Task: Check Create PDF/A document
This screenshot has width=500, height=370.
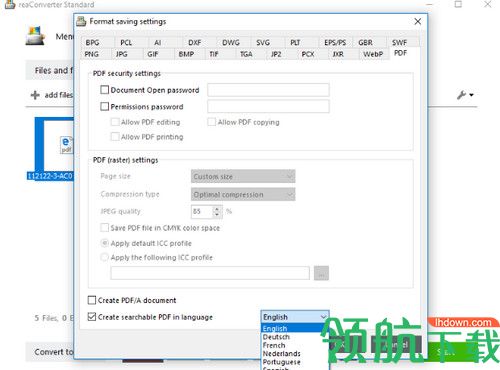Action: coord(92,300)
